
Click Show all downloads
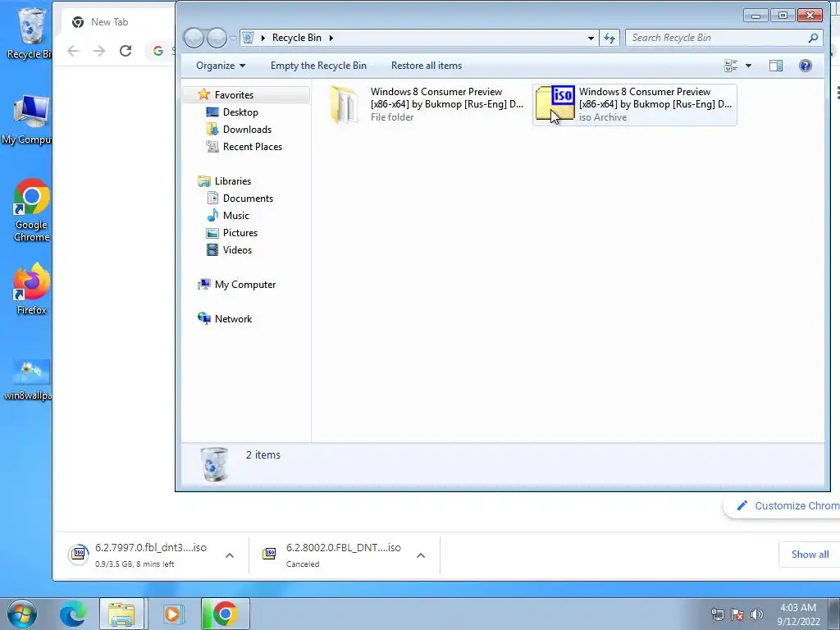(x=810, y=555)
